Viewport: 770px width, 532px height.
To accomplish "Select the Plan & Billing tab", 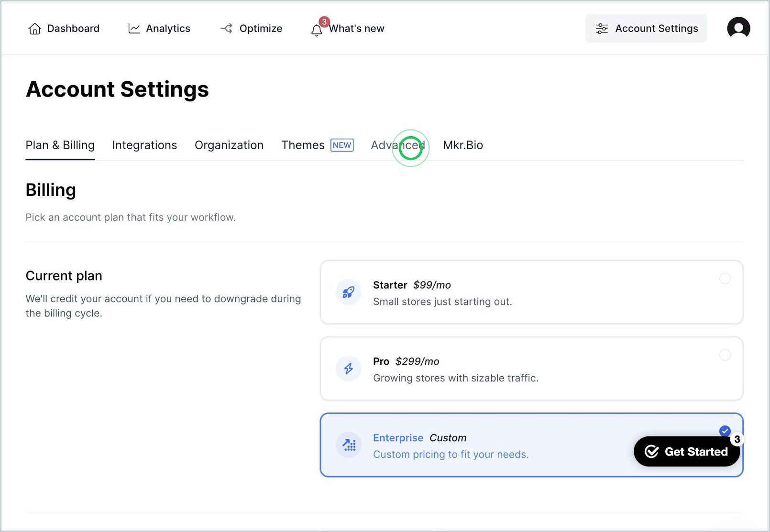I will [x=60, y=145].
